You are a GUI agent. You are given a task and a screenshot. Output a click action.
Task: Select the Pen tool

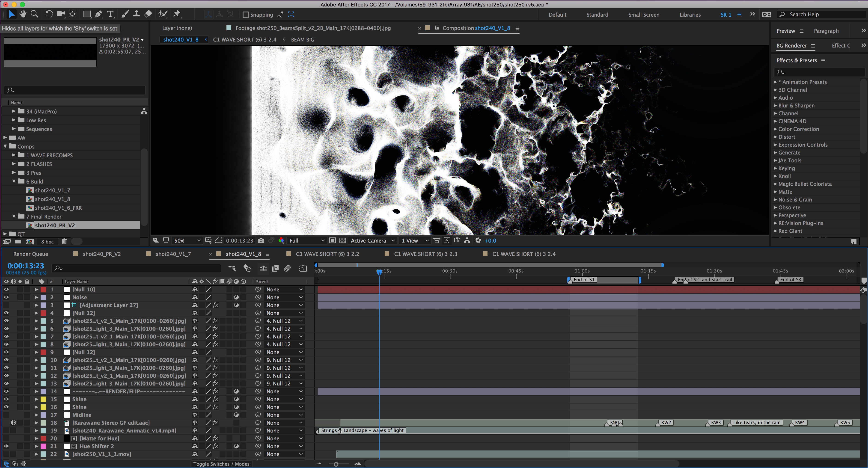98,14
